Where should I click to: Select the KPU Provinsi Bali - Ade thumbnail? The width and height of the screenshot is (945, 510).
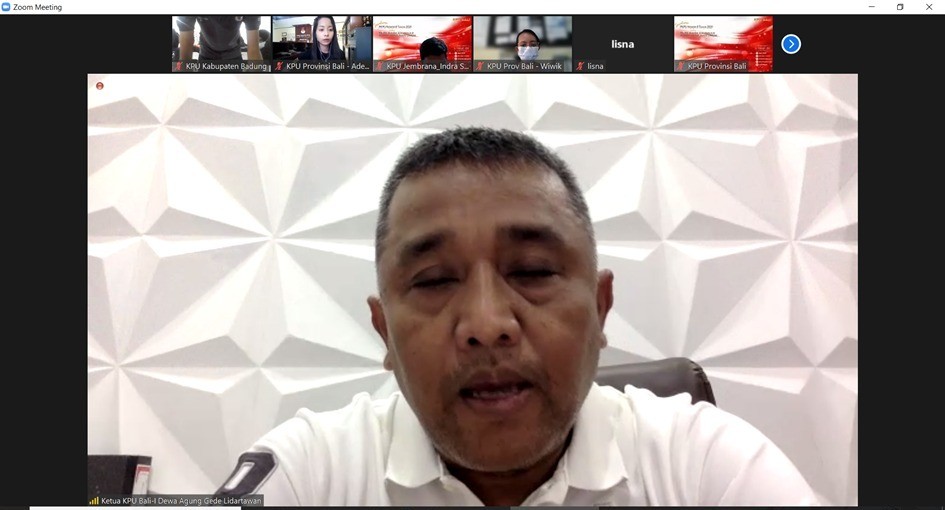click(322, 38)
